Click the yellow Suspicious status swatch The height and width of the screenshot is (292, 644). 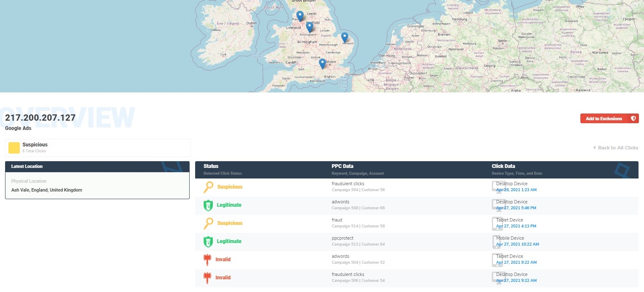14,148
